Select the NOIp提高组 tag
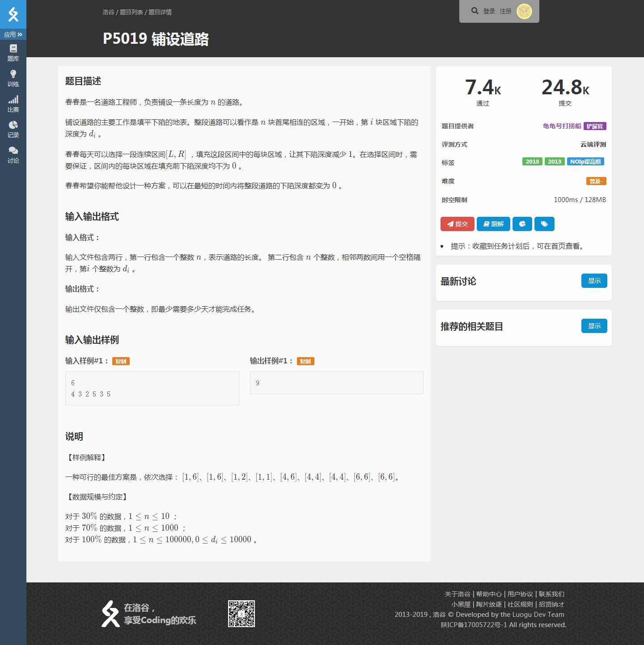This screenshot has width=644, height=645. [585, 161]
